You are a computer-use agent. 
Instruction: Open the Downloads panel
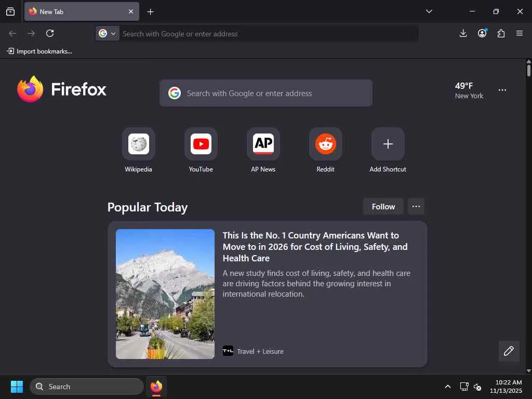click(x=463, y=33)
